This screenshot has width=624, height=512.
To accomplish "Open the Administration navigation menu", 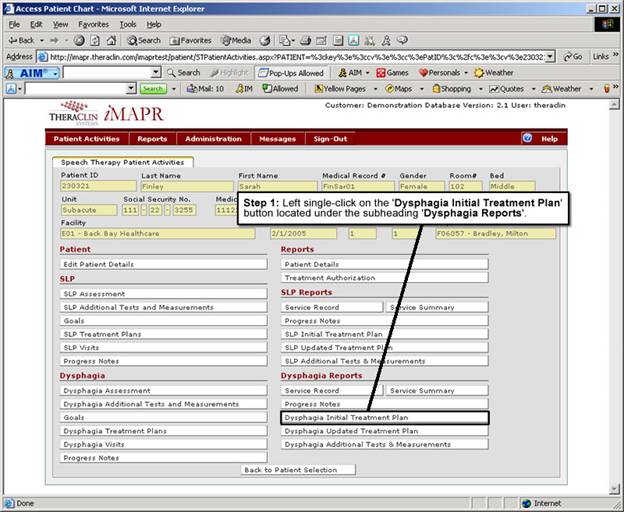I will (213, 139).
